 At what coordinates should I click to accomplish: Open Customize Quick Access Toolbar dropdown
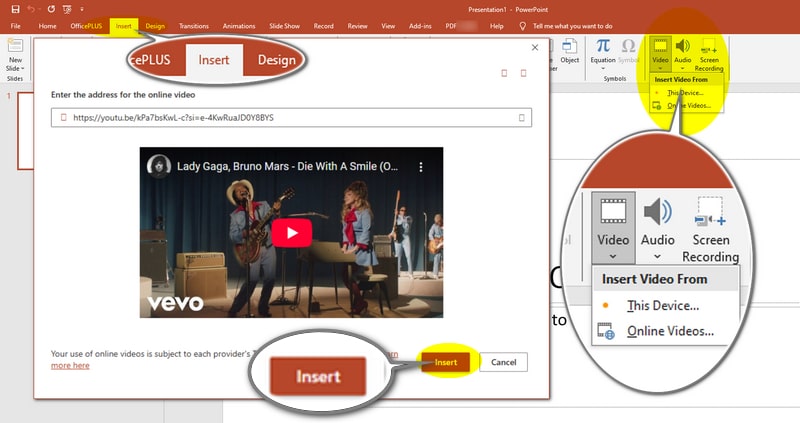point(82,9)
